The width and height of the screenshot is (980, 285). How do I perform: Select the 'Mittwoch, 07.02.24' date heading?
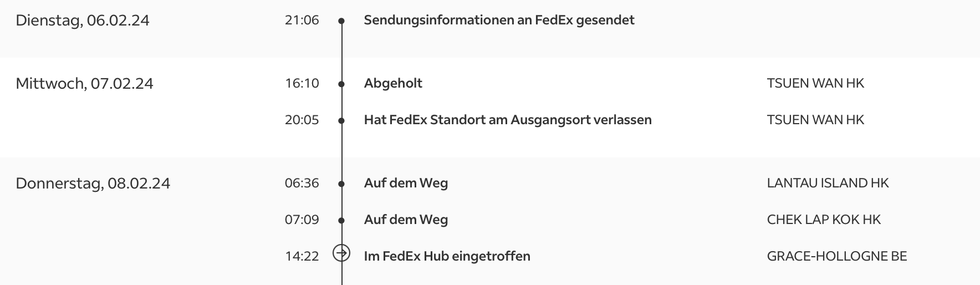(84, 84)
